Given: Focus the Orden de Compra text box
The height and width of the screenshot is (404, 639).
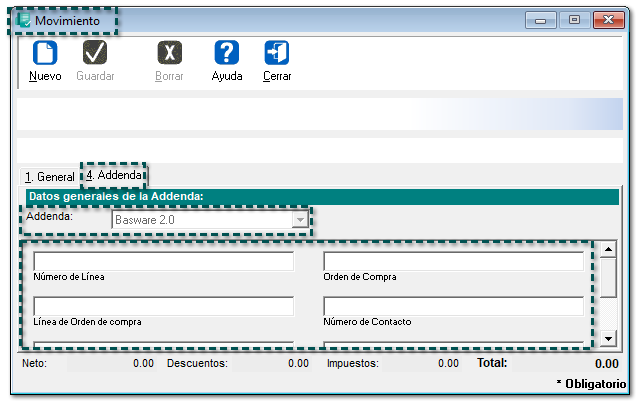Looking at the screenshot, I should (453, 261).
